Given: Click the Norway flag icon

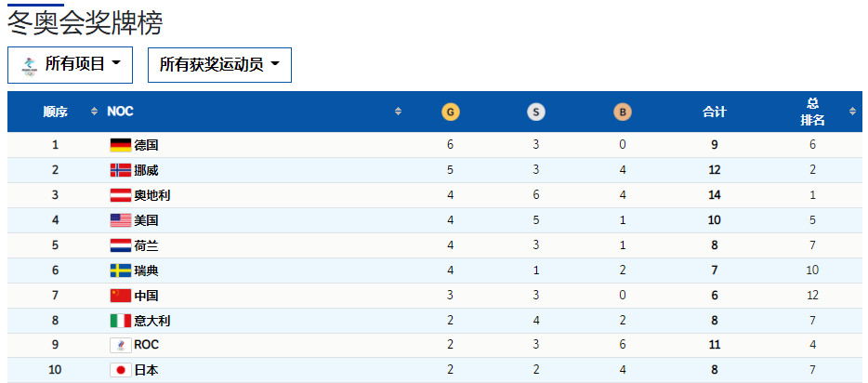Looking at the screenshot, I should [121, 170].
